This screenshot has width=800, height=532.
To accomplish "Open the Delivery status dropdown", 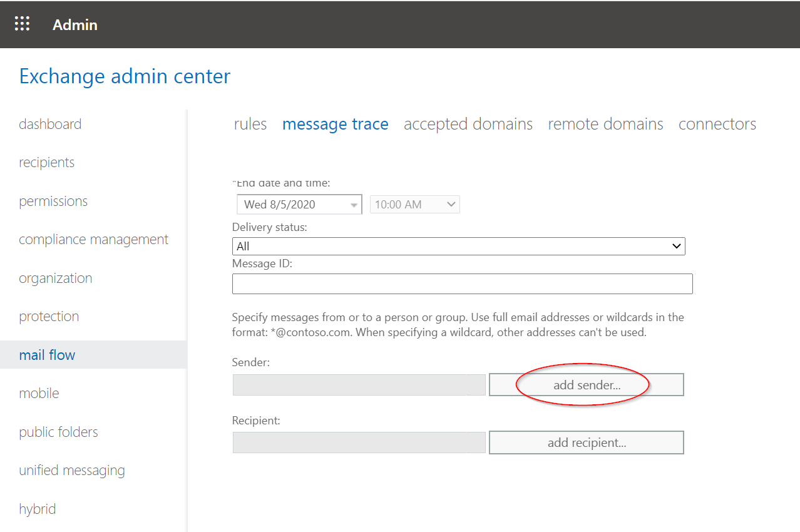I will pos(458,247).
